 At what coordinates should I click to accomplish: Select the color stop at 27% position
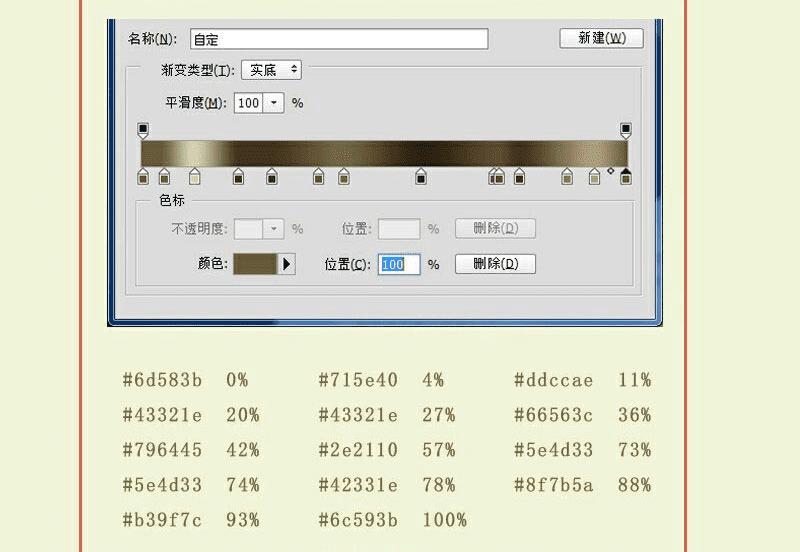click(x=272, y=177)
